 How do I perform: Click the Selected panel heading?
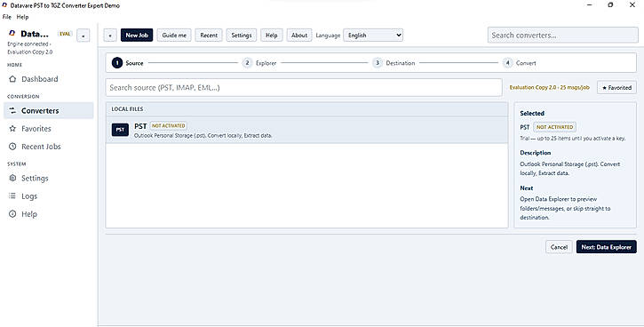pyautogui.click(x=532, y=113)
